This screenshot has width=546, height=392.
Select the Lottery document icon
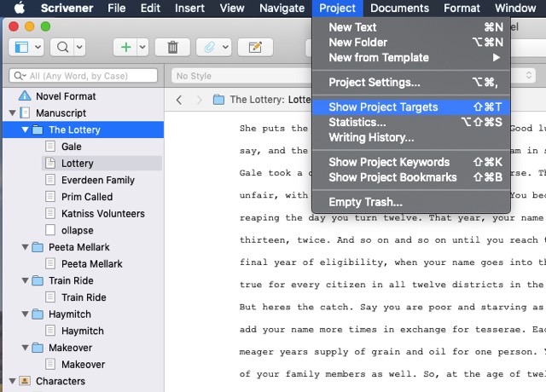50,163
